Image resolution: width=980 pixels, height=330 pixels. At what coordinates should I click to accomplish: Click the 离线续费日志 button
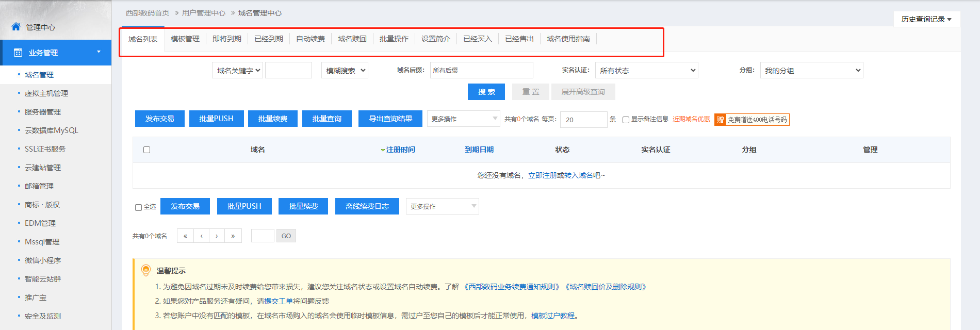[x=367, y=206]
